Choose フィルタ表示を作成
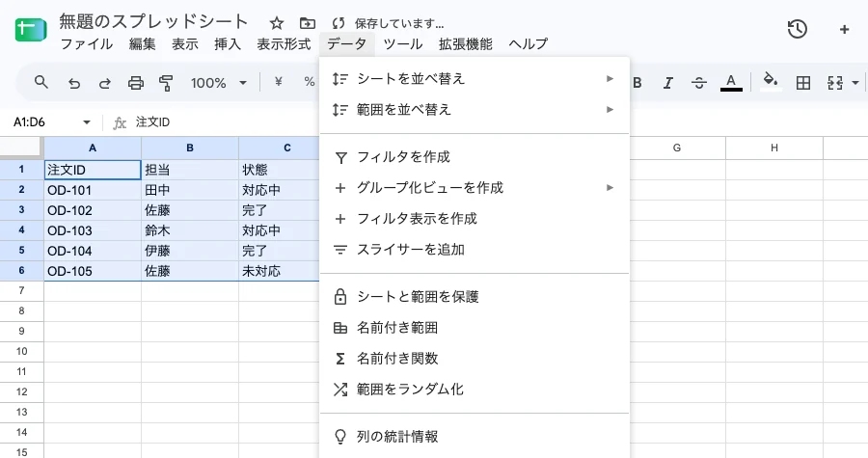This screenshot has width=868, height=458. tap(475, 219)
